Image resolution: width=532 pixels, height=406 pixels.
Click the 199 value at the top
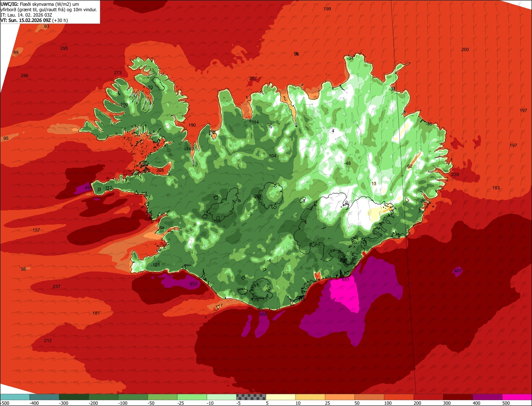(327, 9)
